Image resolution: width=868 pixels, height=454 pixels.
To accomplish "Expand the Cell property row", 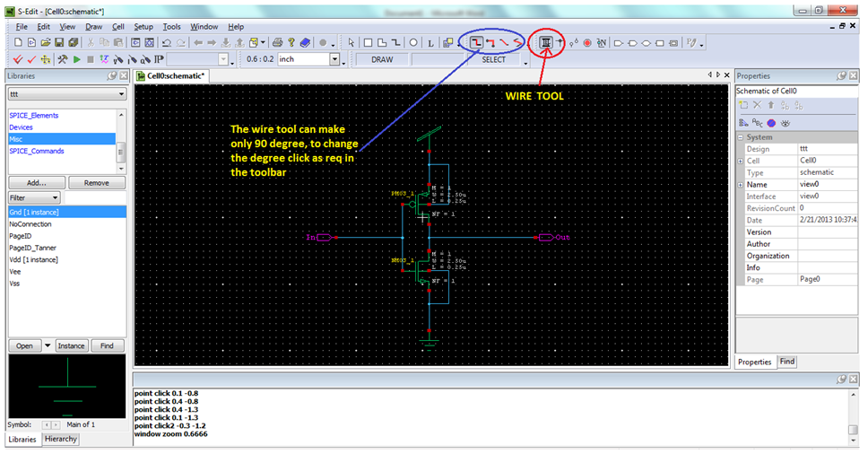I will tap(741, 161).
